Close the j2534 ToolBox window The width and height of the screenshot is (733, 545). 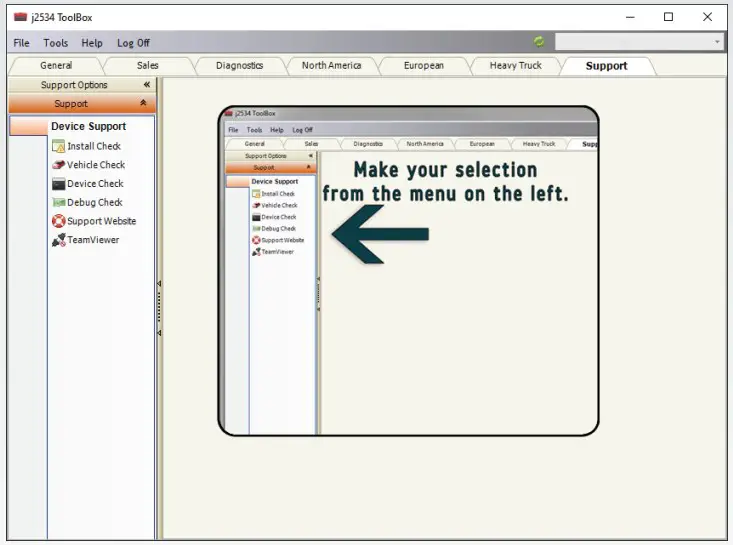click(707, 17)
